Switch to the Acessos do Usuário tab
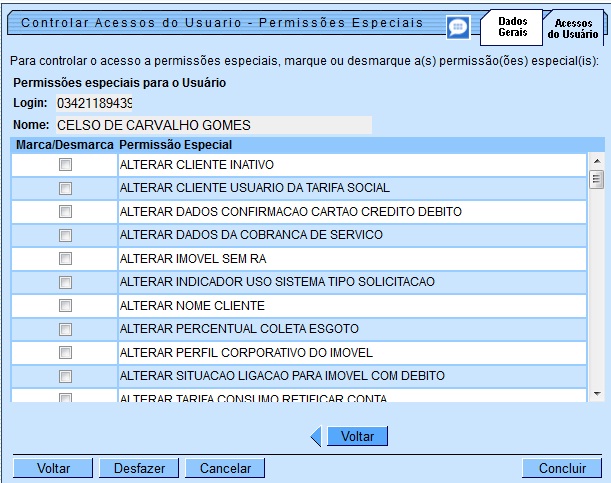 click(573, 28)
